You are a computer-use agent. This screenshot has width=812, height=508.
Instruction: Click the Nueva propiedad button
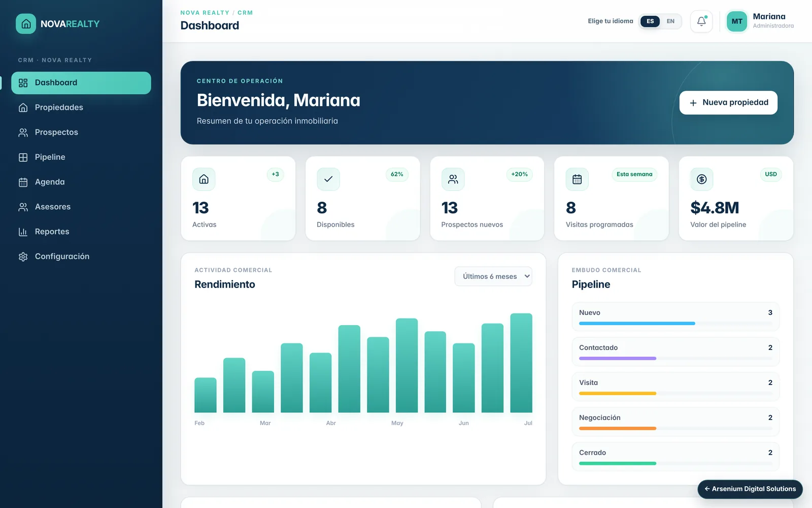(x=728, y=103)
